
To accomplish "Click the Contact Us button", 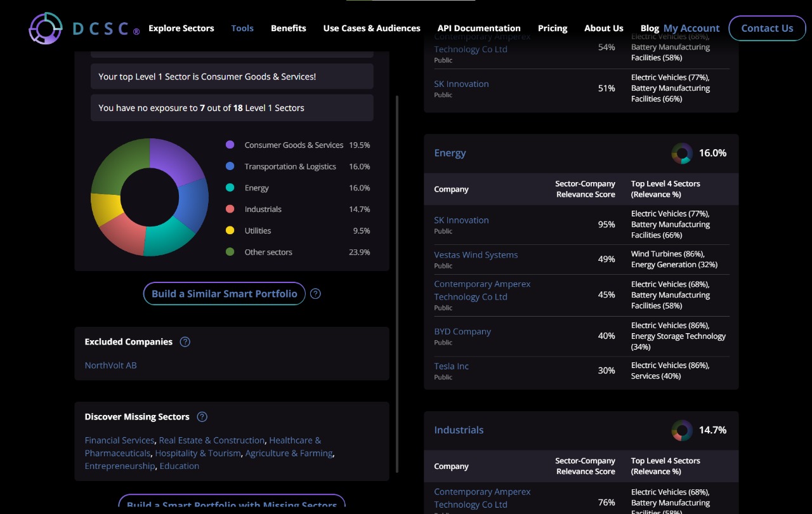I will pyautogui.click(x=767, y=28).
